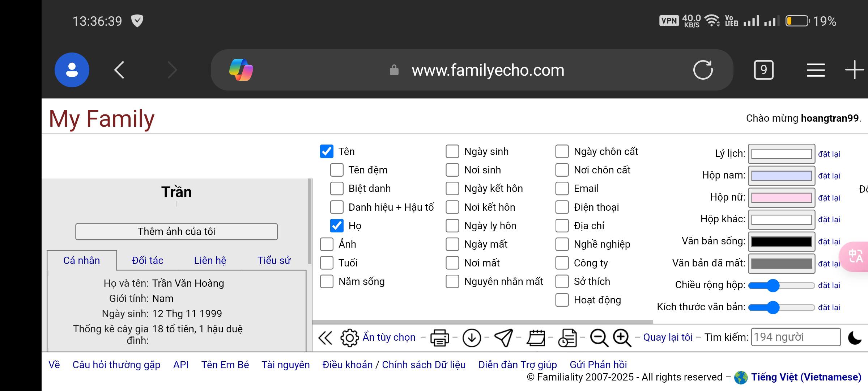The height and width of the screenshot is (391, 868).
Task: Switch to the Đối tác tab
Action: coord(148,260)
